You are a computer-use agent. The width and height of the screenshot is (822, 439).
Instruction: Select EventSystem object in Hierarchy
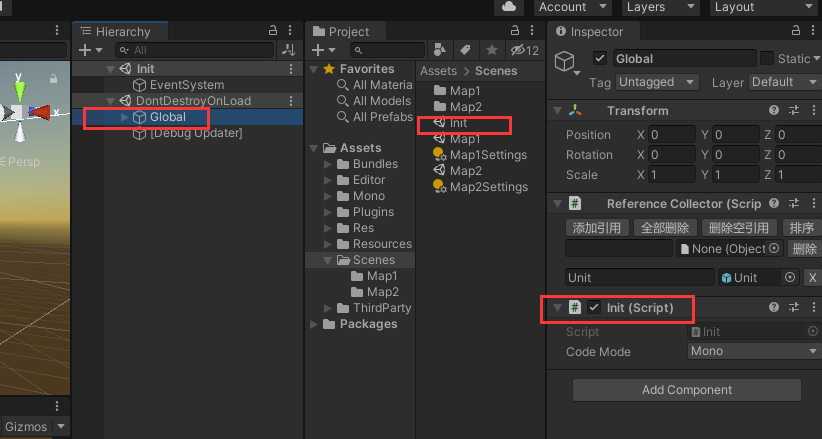click(178, 85)
